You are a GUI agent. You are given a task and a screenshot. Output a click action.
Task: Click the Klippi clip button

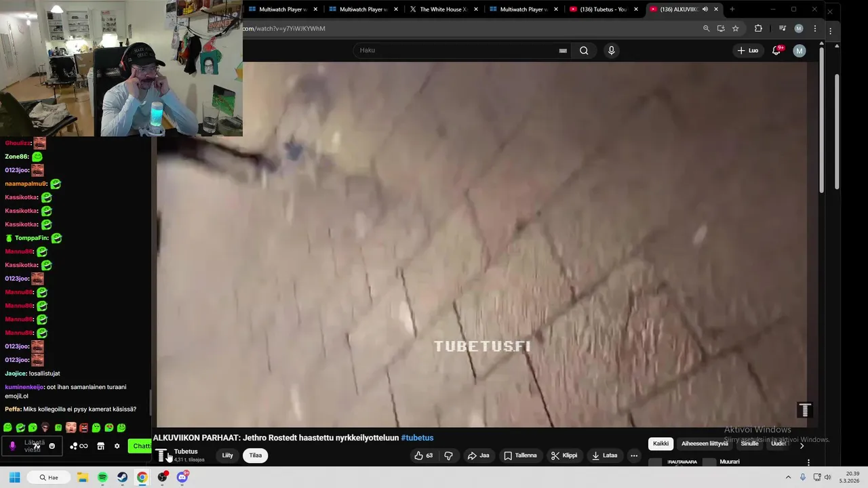click(564, 455)
